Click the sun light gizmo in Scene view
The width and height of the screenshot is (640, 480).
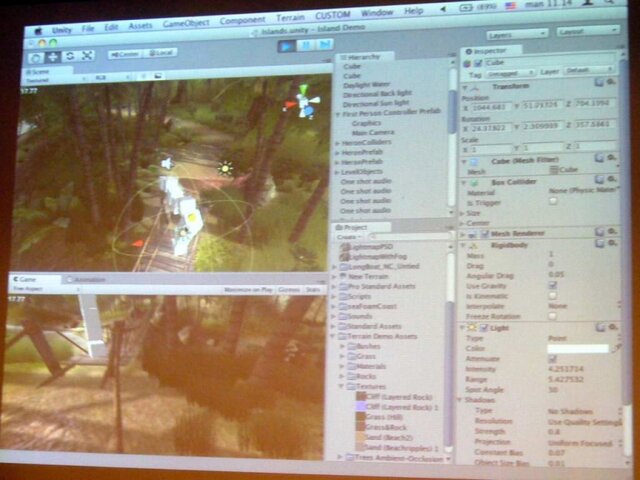coord(225,168)
